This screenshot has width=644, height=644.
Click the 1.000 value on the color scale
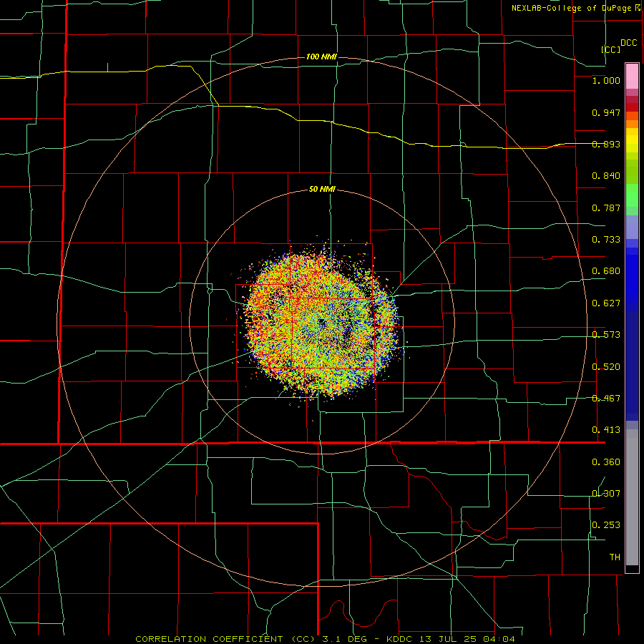click(606, 80)
